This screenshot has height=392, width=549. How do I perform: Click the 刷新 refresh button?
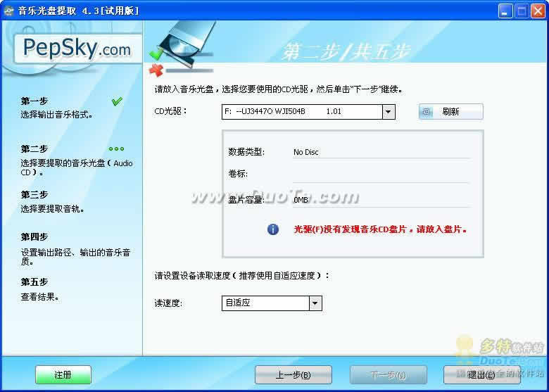[x=451, y=112]
